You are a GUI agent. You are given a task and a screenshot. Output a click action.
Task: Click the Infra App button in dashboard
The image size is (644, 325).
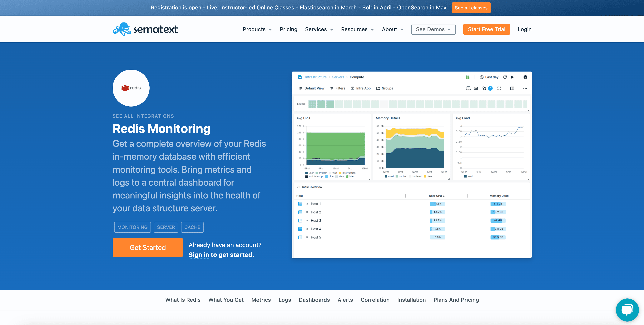click(x=360, y=88)
